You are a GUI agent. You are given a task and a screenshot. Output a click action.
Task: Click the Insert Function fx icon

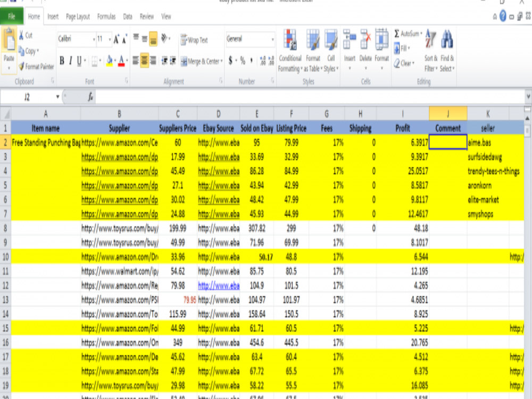pos(90,97)
